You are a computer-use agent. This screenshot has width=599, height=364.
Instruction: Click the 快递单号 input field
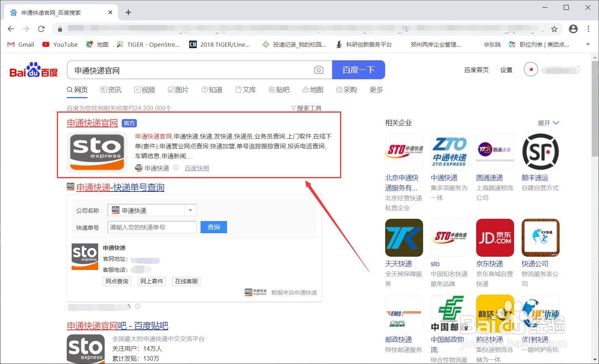point(152,227)
